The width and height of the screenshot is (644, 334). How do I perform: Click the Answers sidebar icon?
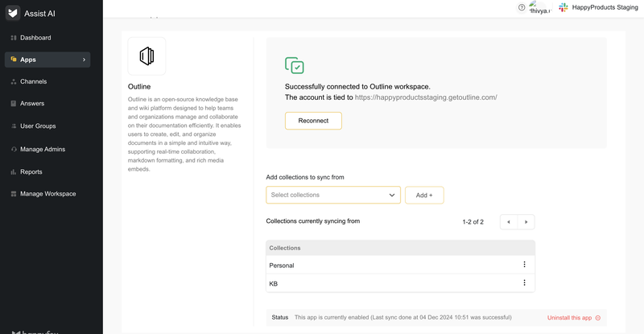pos(14,104)
